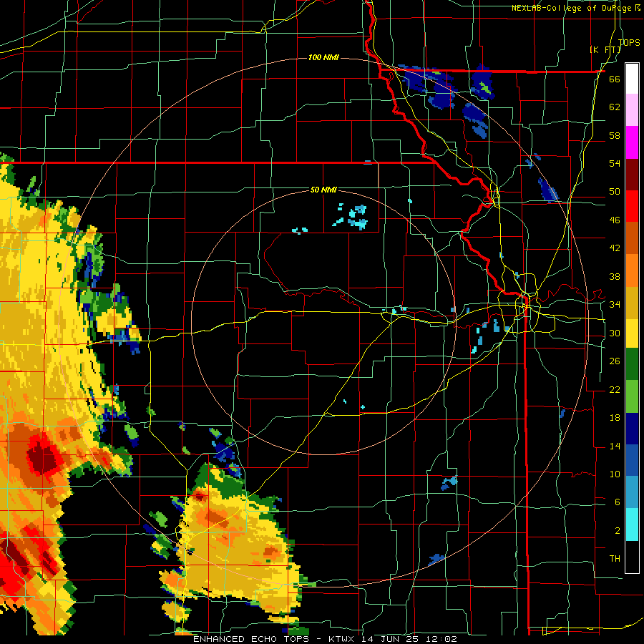Select the 38 legend value
The image size is (644, 644).
pos(615,276)
